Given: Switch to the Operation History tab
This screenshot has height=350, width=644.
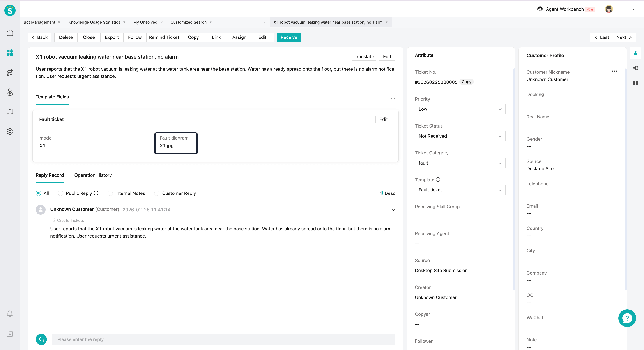Looking at the screenshot, I should (x=93, y=175).
